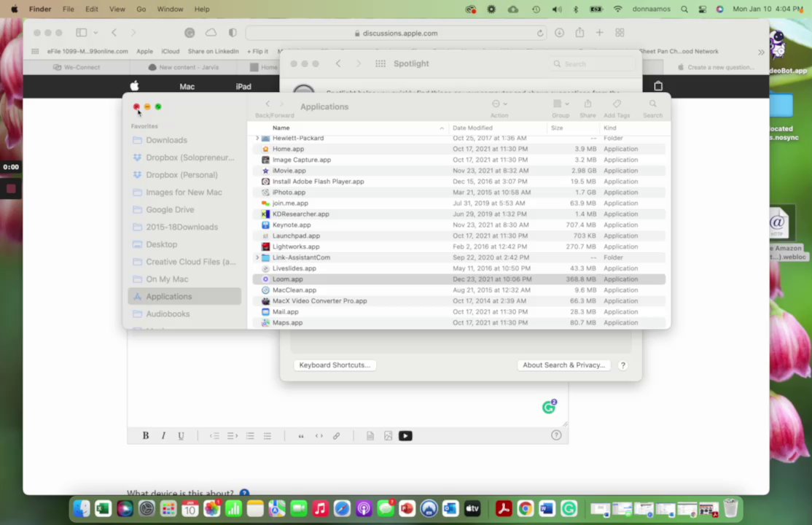Open the Safari sidebar toggle button
Image resolution: width=812 pixels, height=525 pixels.
(x=82, y=33)
